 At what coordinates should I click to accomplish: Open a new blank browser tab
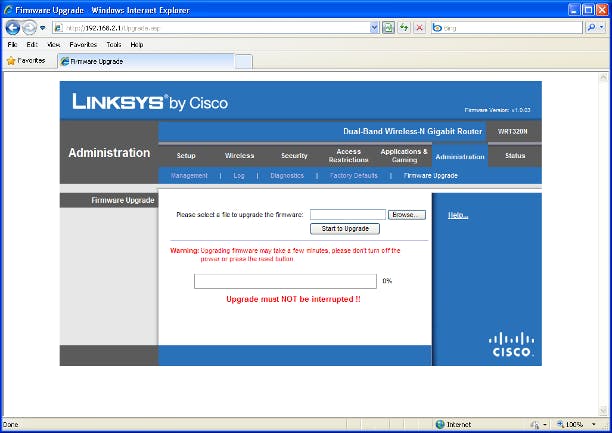[x=244, y=62]
